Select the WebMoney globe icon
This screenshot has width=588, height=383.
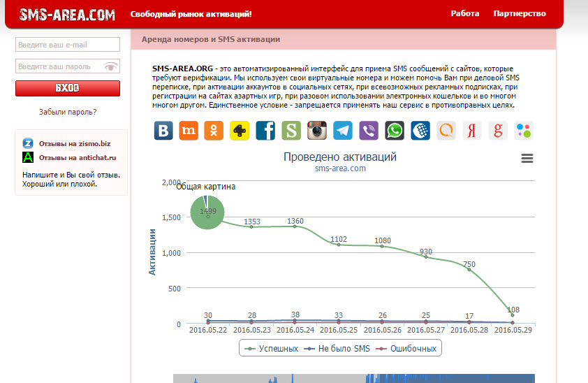pyautogui.click(x=420, y=131)
